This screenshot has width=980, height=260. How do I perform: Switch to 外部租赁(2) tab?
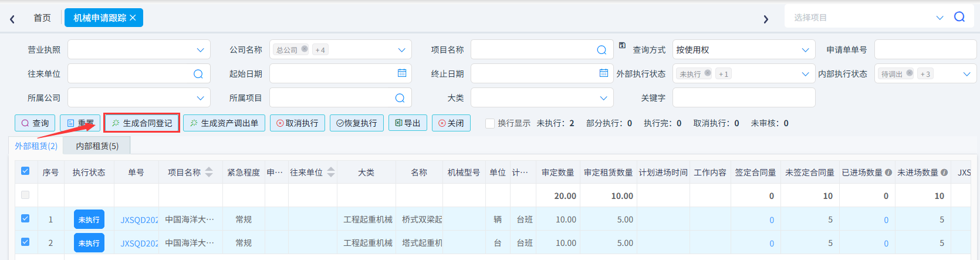coord(36,146)
